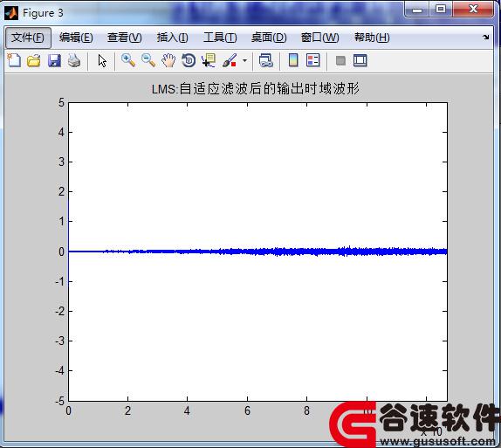
Task: Save the figure with the floppy icon
Action: tap(54, 60)
